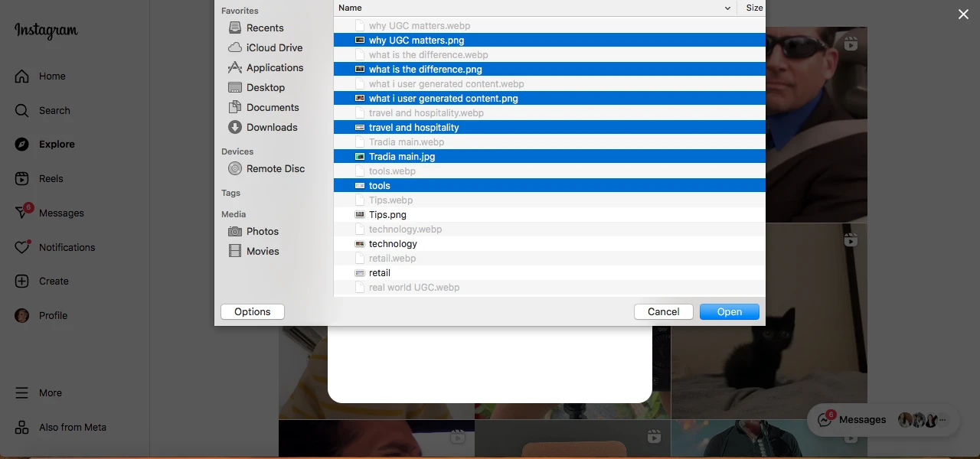Image resolution: width=980 pixels, height=459 pixels.
Task: Open the Profile avatar in sidebar
Action: [22, 316]
